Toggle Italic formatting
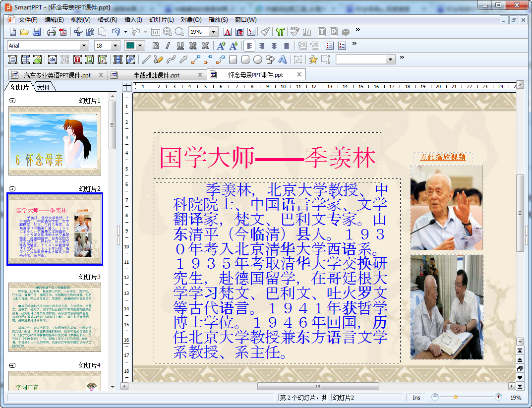Screen dimensions: 532x408 point(168,46)
